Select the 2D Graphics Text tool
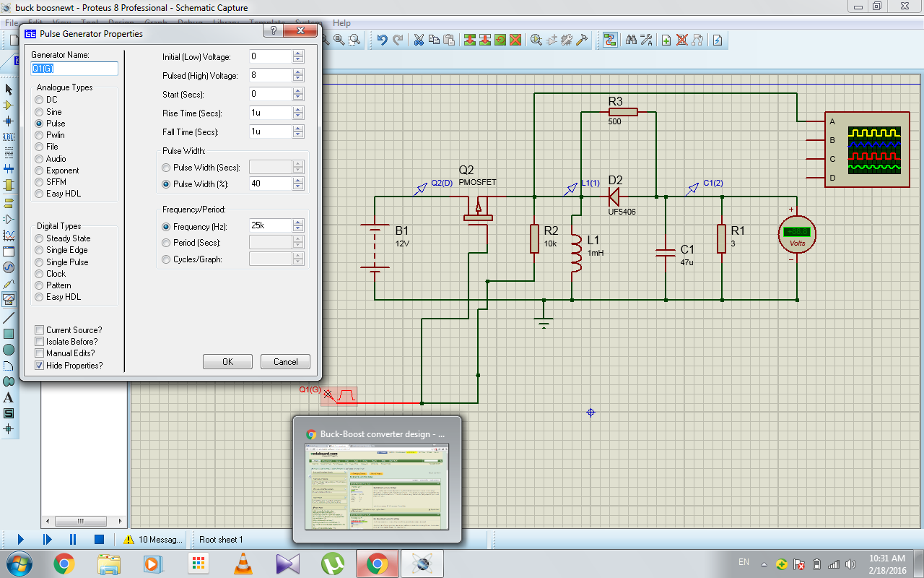This screenshot has width=924, height=578. 9,397
